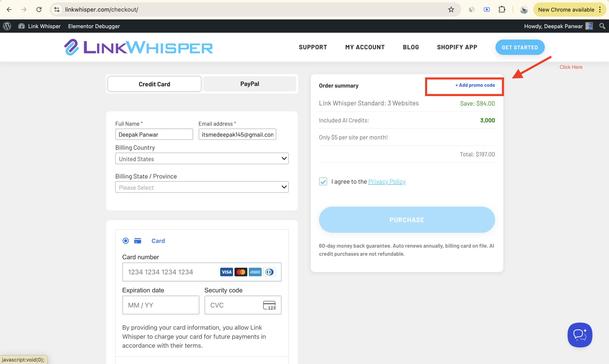
Task: Click the browser forward arrow
Action: [24, 10]
